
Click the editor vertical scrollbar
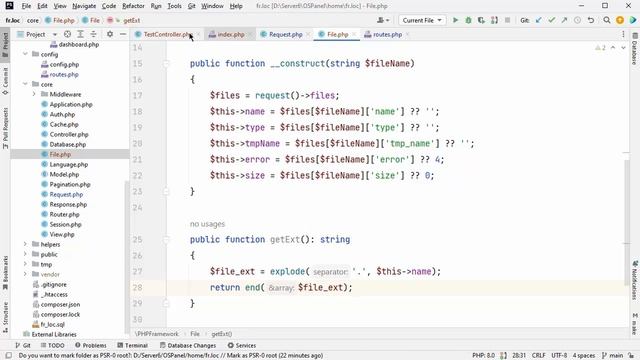(x=627, y=222)
